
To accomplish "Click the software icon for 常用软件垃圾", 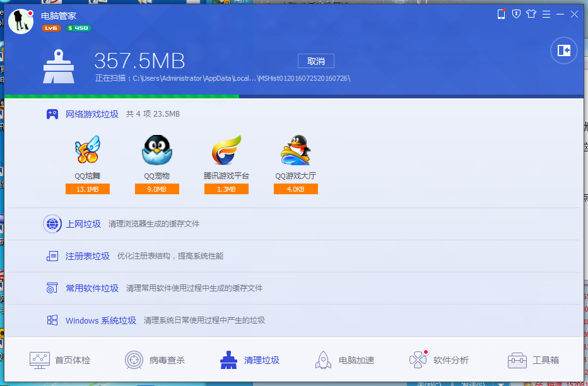I will [52, 288].
